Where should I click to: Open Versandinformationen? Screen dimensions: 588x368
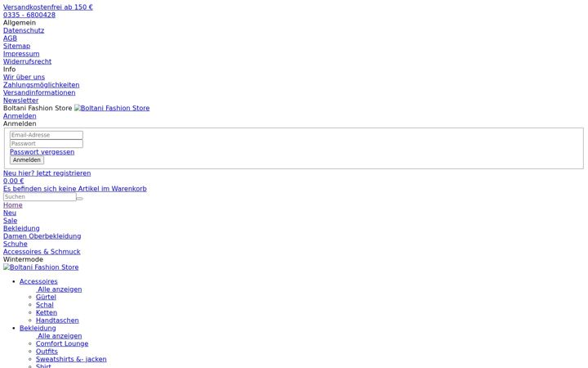(x=39, y=92)
